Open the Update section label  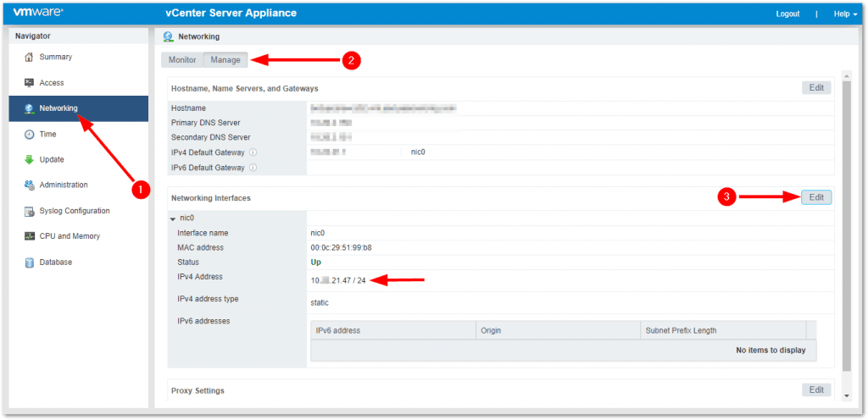coord(52,160)
